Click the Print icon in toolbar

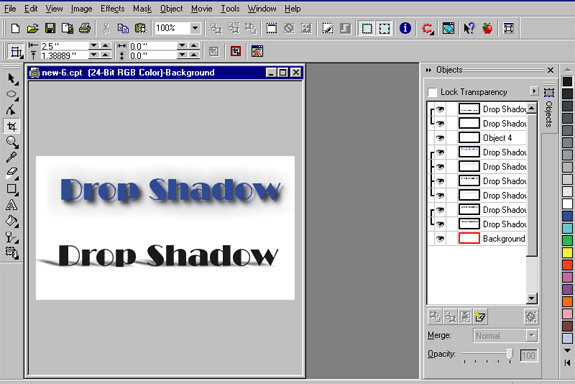point(85,28)
